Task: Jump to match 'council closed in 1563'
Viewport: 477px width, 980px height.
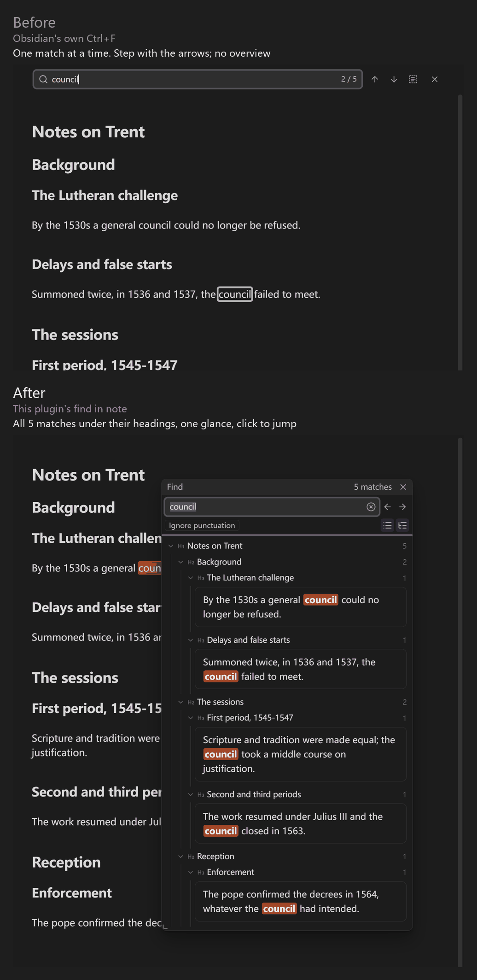Action: [301, 823]
